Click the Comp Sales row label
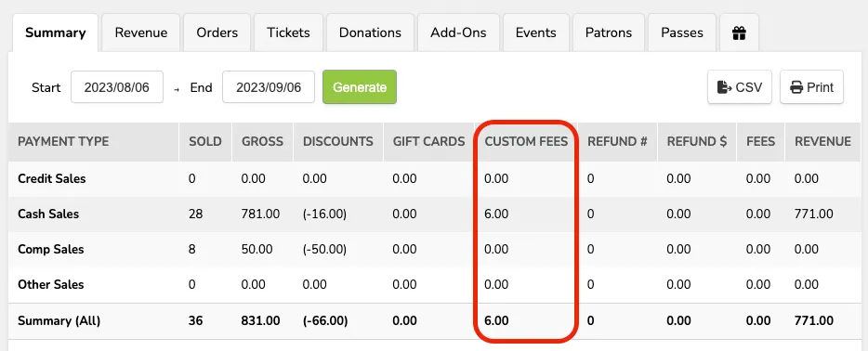Viewport: 868px width, 351px height. coord(51,249)
